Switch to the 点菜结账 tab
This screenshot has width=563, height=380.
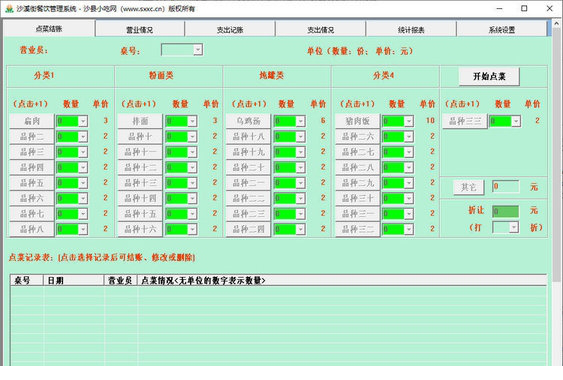[x=49, y=29]
